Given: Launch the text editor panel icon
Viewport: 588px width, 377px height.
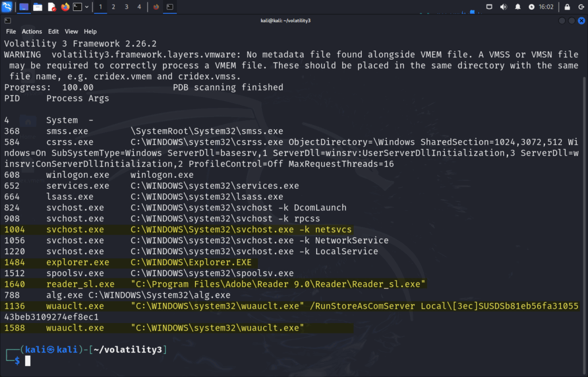Looking at the screenshot, I should (x=52, y=7).
